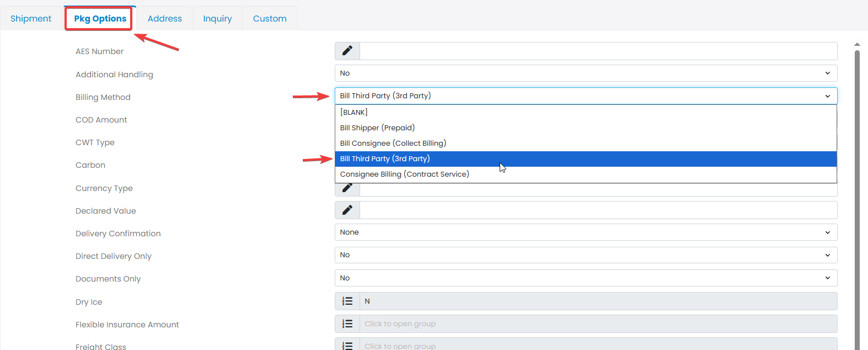
Task: Click the Direct Delivery Only label
Action: [x=114, y=256]
